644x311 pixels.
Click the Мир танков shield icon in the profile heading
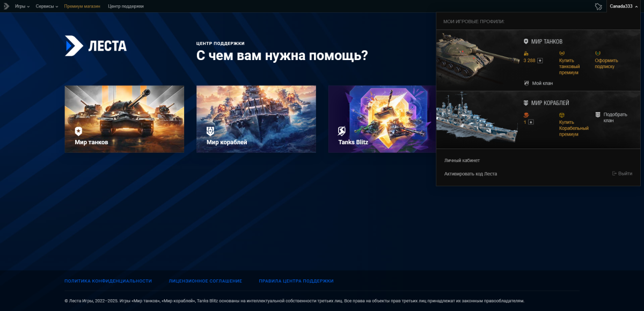pos(526,41)
